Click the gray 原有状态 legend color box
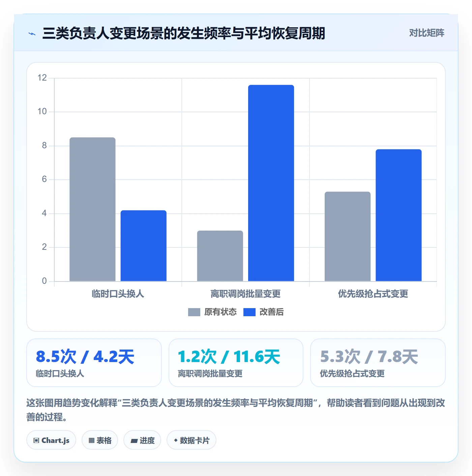This screenshot has height=476, width=472. click(x=194, y=312)
